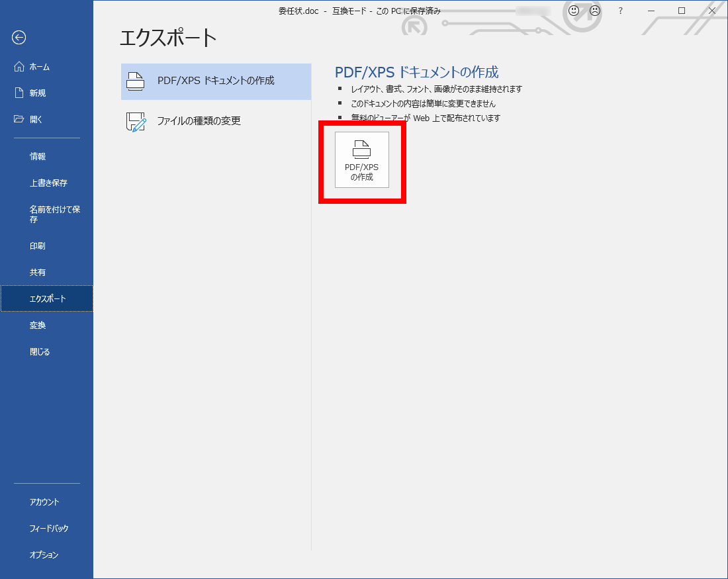Click 閉じる to close the document
Image resolution: width=728 pixels, height=579 pixels.
(x=40, y=352)
